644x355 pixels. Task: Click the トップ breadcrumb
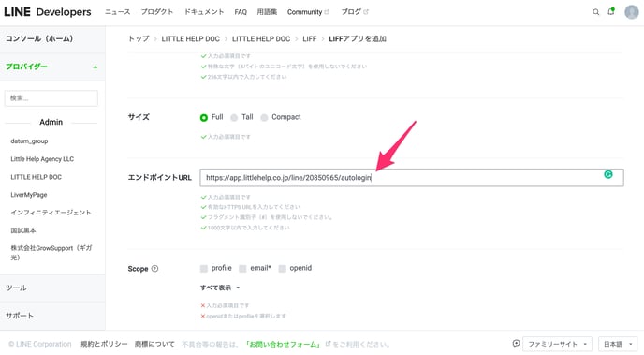139,38
